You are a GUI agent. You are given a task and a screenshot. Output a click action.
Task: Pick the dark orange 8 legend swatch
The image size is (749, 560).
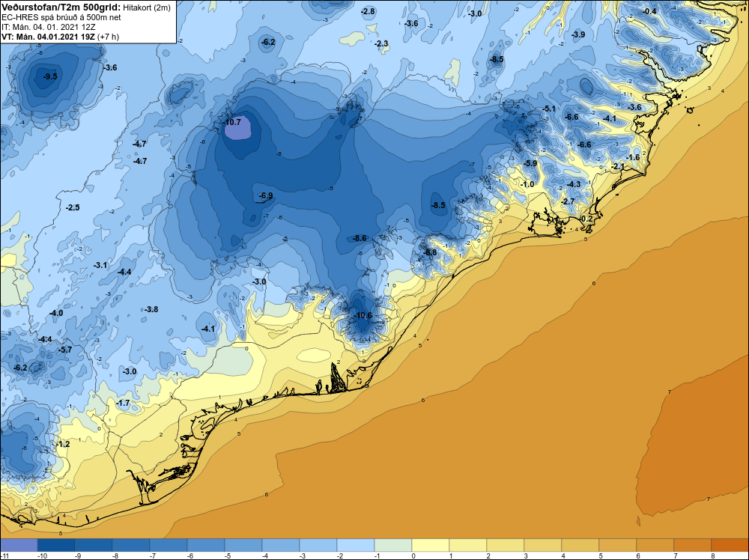[x=730, y=545]
